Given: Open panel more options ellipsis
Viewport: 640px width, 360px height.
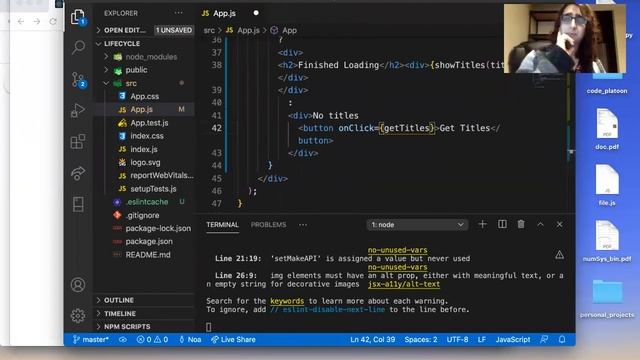Looking at the screenshot, I should [302, 224].
